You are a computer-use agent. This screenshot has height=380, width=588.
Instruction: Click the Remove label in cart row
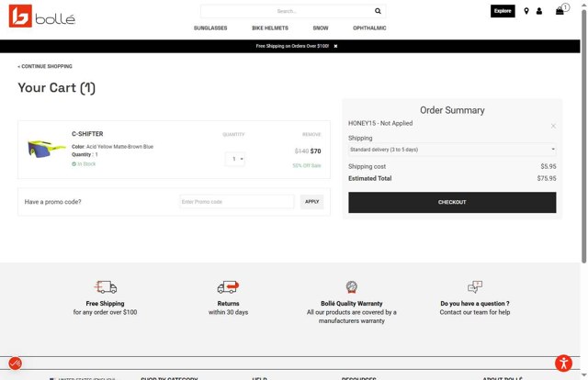coord(311,135)
